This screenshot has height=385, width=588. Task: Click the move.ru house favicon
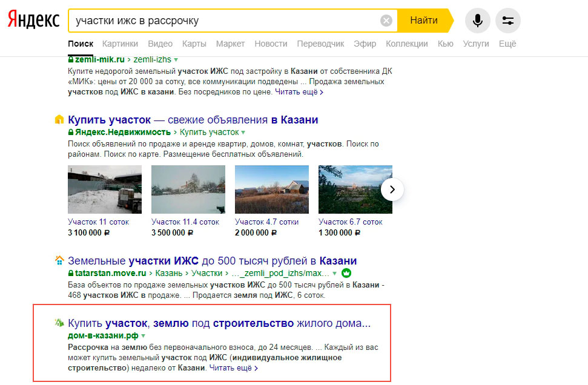pos(59,260)
